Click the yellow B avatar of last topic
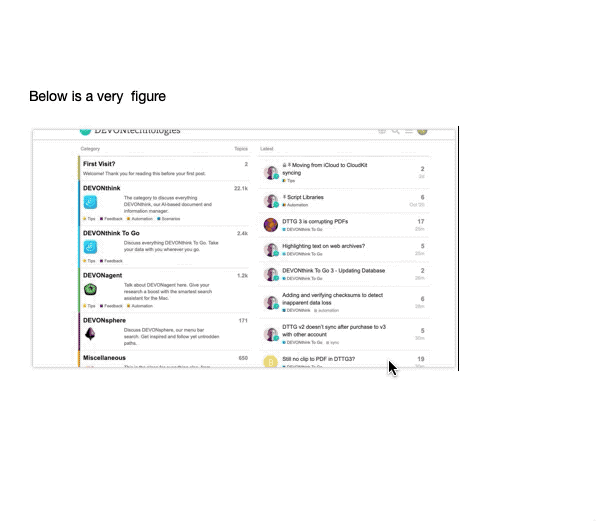The width and height of the screenshot is (596, 521). (271, 362)
